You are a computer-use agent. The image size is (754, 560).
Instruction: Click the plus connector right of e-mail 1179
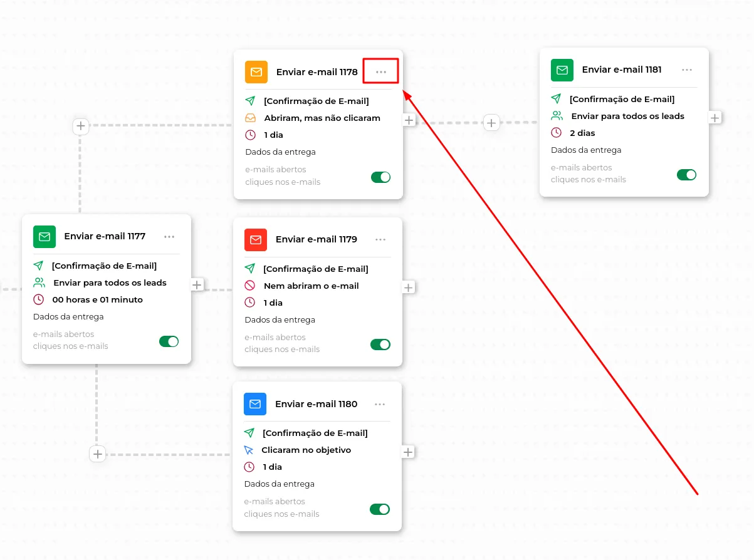pos(408,288)
